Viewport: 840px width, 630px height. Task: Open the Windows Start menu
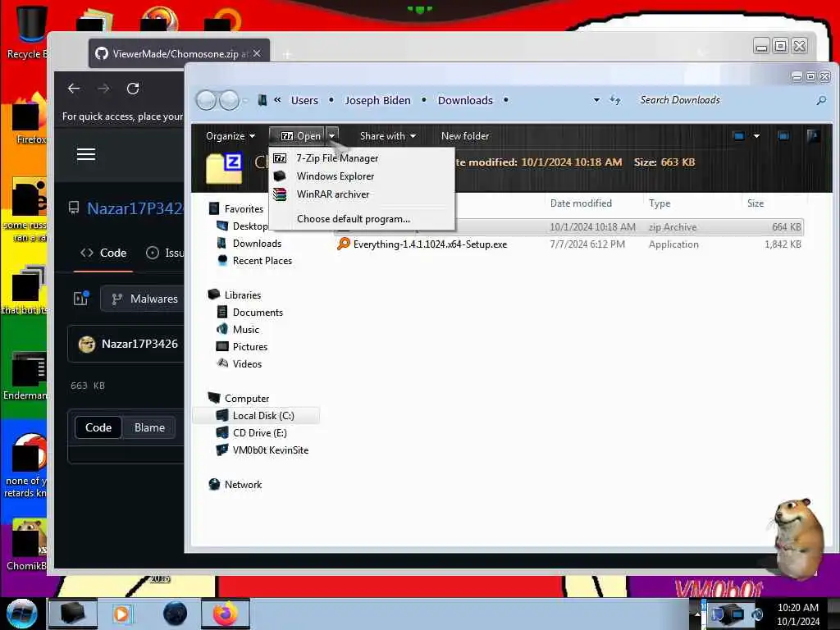coord(22,614)
